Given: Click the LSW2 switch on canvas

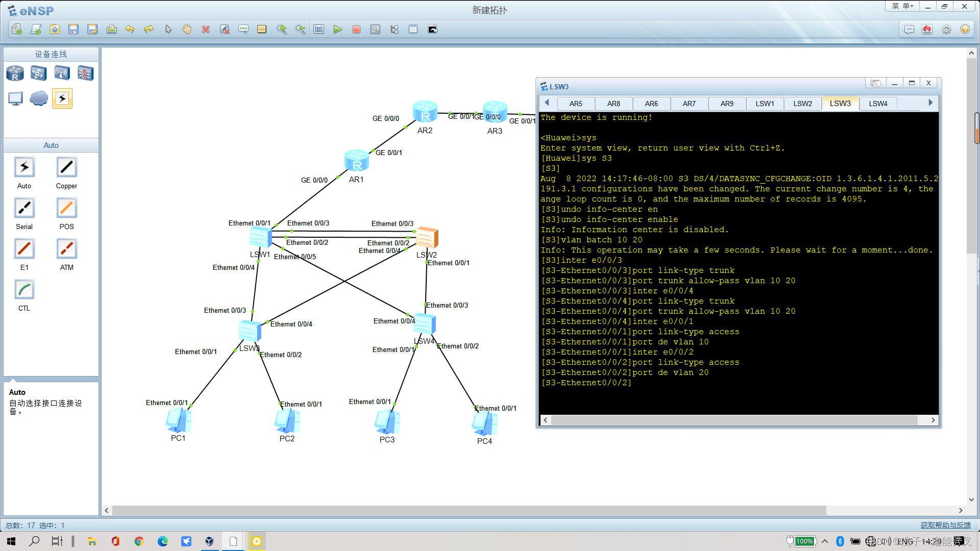Looking at the screenshot, I should coord(427,238).
